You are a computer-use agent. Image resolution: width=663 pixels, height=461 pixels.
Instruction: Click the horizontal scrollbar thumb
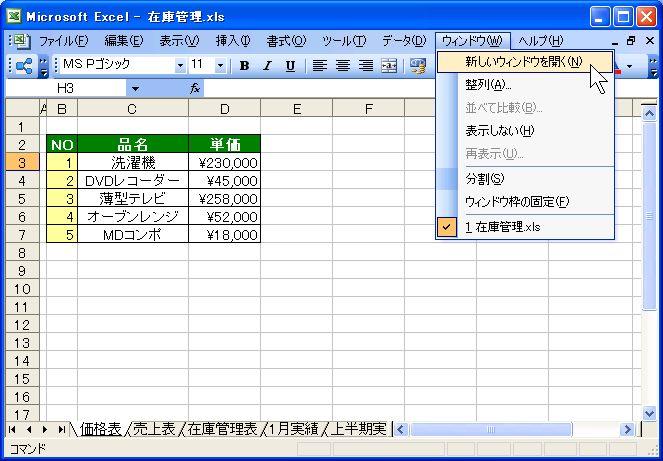coord(489,429)
